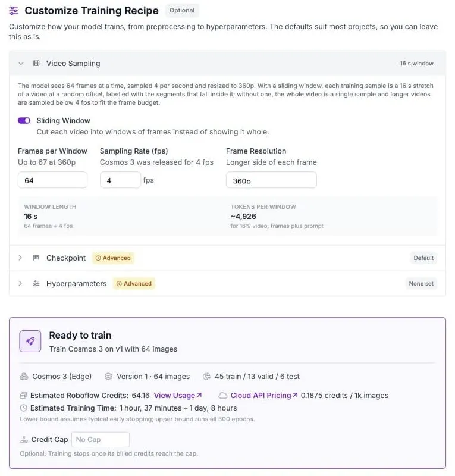Click the Cosmos 3 (Edge) model icon
Image resolution: width=455 pixels, height=476 pixels.
point(24,377)
